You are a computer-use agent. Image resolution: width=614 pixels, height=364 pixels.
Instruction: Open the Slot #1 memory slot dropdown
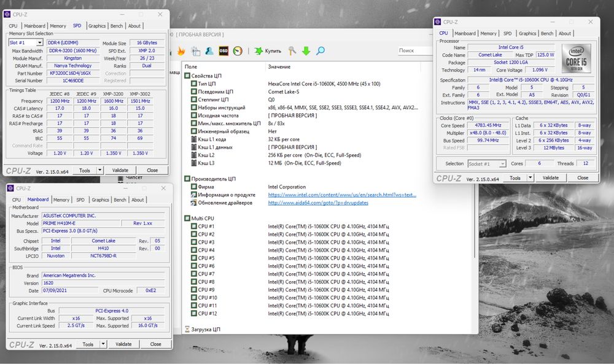pyautogui.click(x=39, y=42)
